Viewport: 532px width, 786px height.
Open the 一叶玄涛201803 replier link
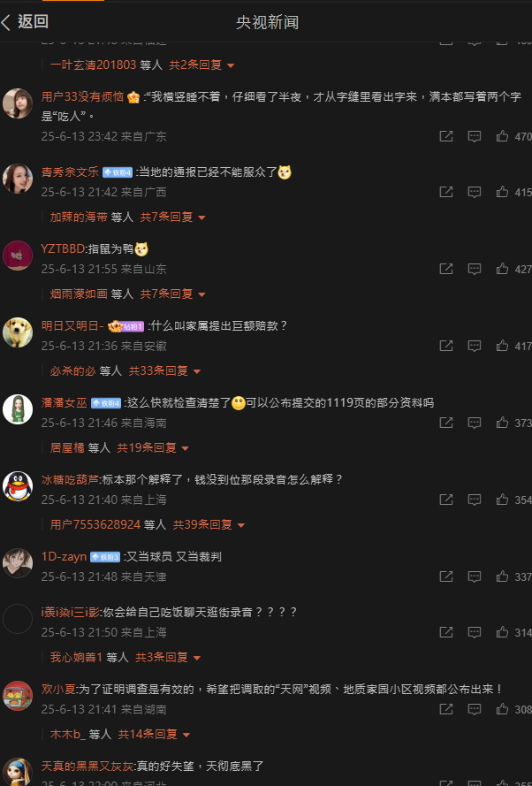point(93,65)
